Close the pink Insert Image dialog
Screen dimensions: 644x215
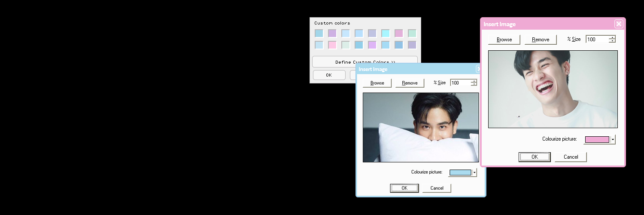point(619,24)
